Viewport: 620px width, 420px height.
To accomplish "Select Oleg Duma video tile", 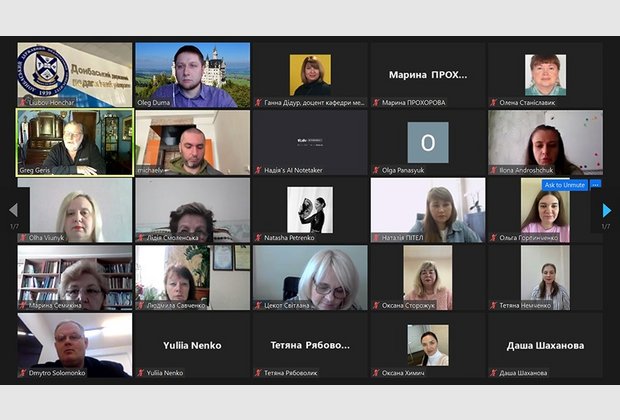I will (x=193, y=75).
